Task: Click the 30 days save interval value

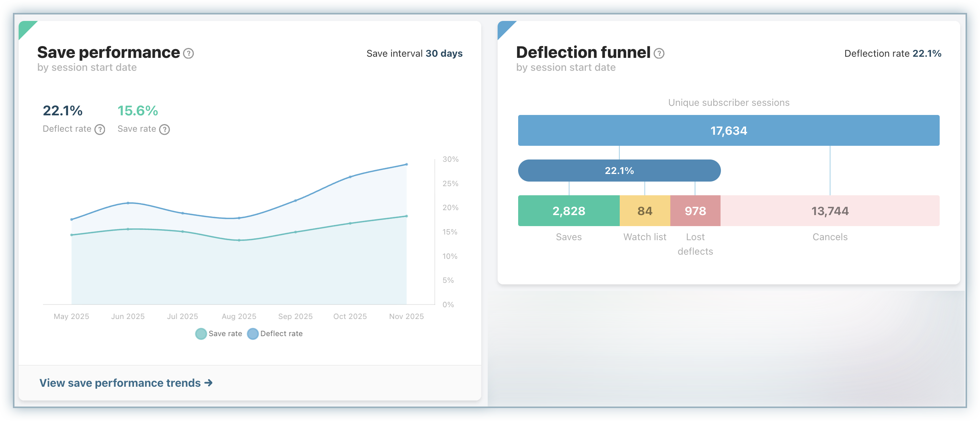Action: click(444, 54)
